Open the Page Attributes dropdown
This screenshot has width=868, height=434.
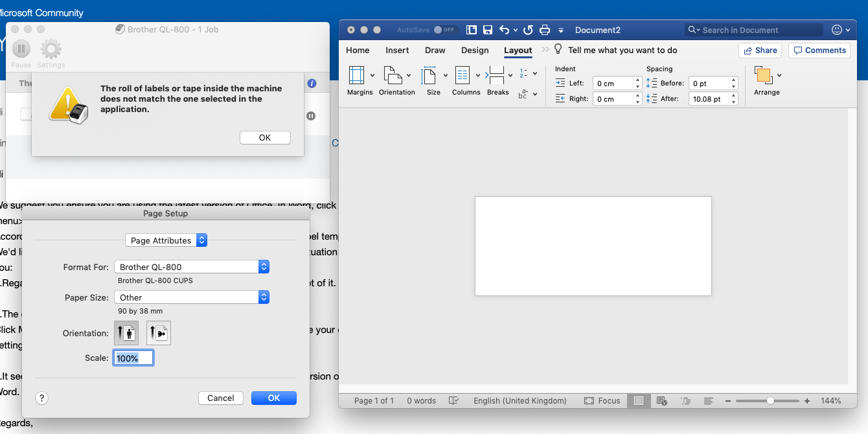166,240
